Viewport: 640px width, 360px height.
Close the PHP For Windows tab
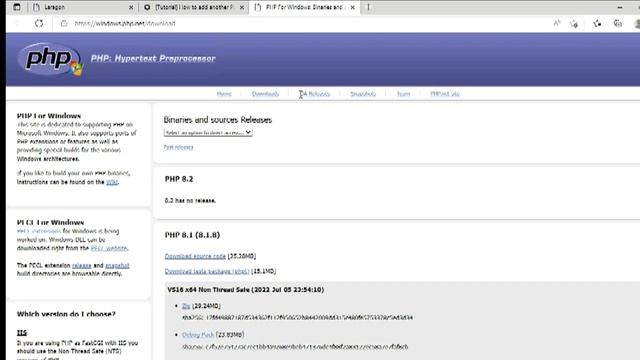tap(353, 7)
